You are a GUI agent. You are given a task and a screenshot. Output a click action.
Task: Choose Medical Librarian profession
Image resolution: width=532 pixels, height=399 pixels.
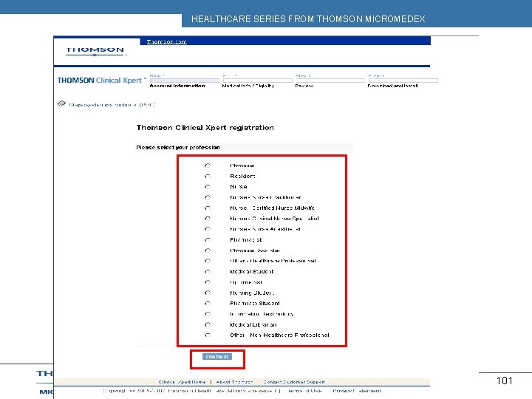(208, 324)
